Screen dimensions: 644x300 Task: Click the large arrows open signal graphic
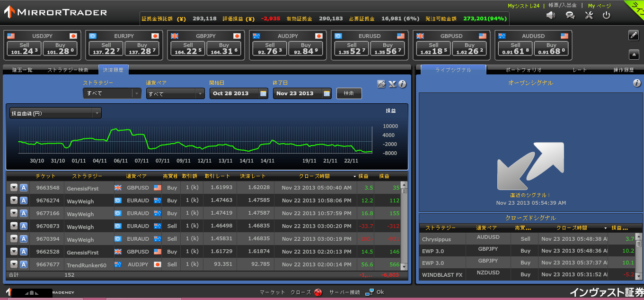click(x=530, y=166)
